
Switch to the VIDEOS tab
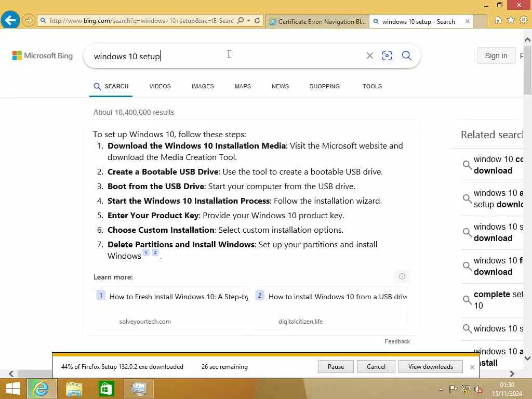click(160, 87)
